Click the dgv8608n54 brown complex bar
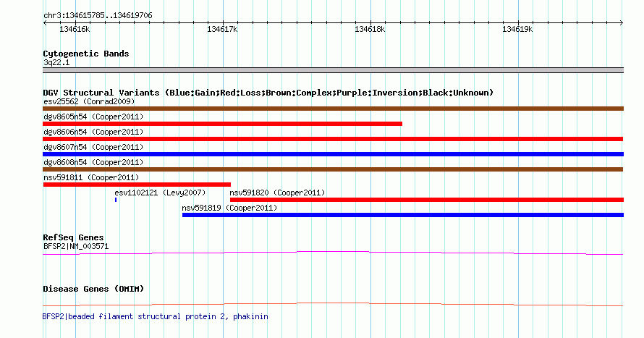This screenshot has height=338, width=644. click(x=333, y=169)
